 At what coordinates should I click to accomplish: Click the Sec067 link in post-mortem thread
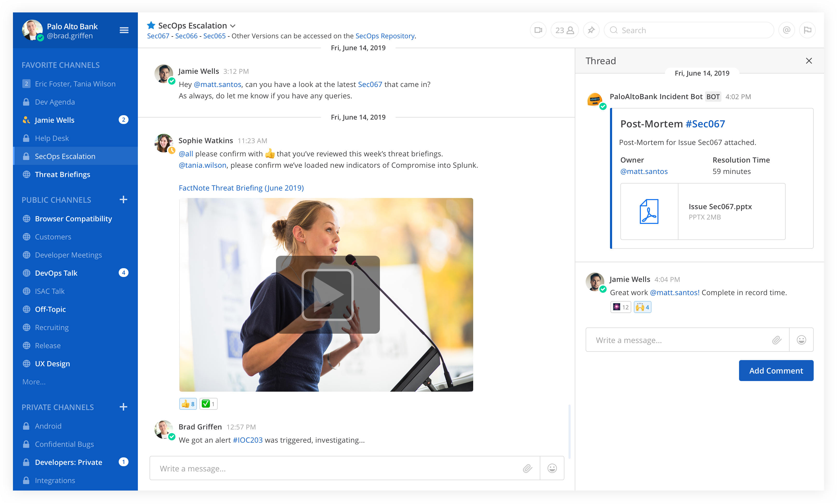[x=705, y=124]
